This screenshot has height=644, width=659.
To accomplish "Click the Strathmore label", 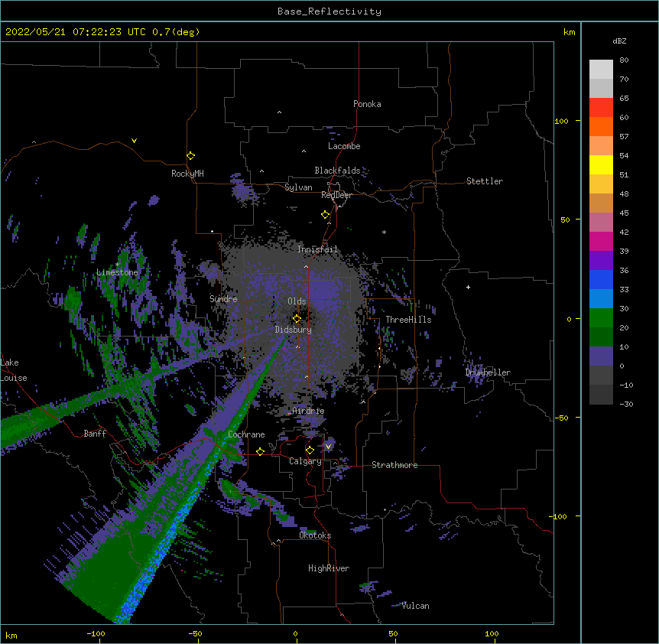I will click(394, 465).
